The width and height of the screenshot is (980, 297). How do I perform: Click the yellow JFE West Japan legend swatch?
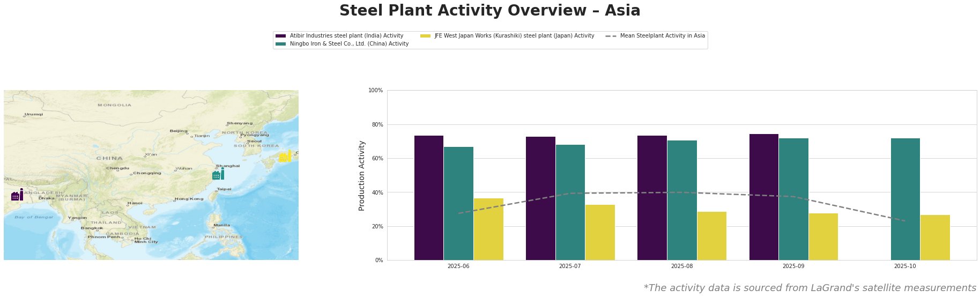click(x=425, y=36)
